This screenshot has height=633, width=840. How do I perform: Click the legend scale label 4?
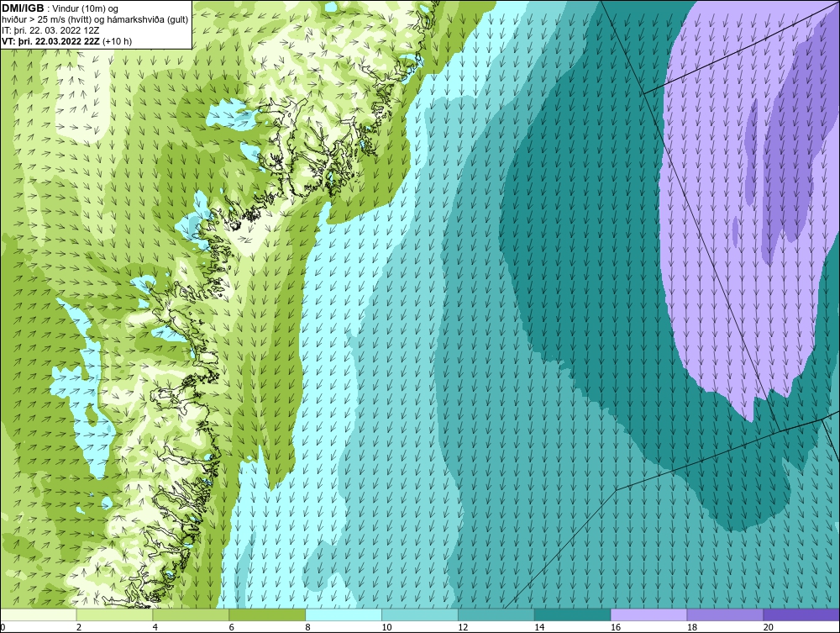point(155,627)
